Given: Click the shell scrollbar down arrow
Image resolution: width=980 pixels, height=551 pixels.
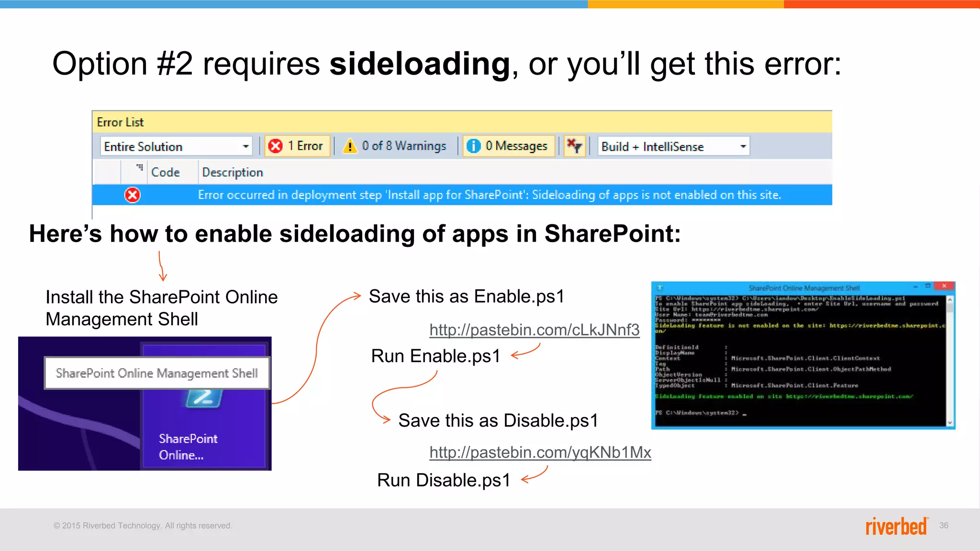Looking at the screenshot, I should click(x=950, y=422).
